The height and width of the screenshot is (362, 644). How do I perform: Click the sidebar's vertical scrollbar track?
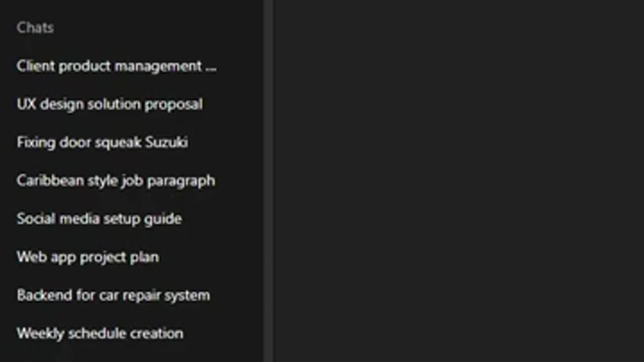(x=268, y=181)
